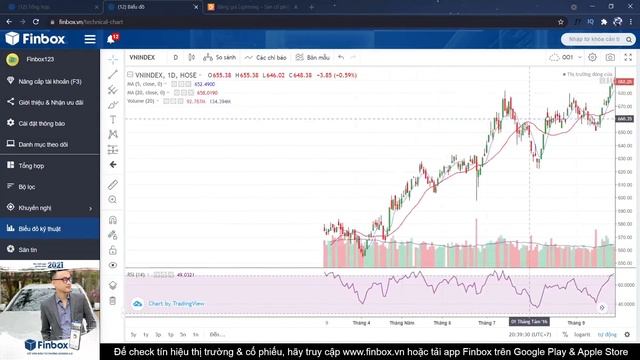
Task: Select the text annotation tool
Action: click(113, 120)
